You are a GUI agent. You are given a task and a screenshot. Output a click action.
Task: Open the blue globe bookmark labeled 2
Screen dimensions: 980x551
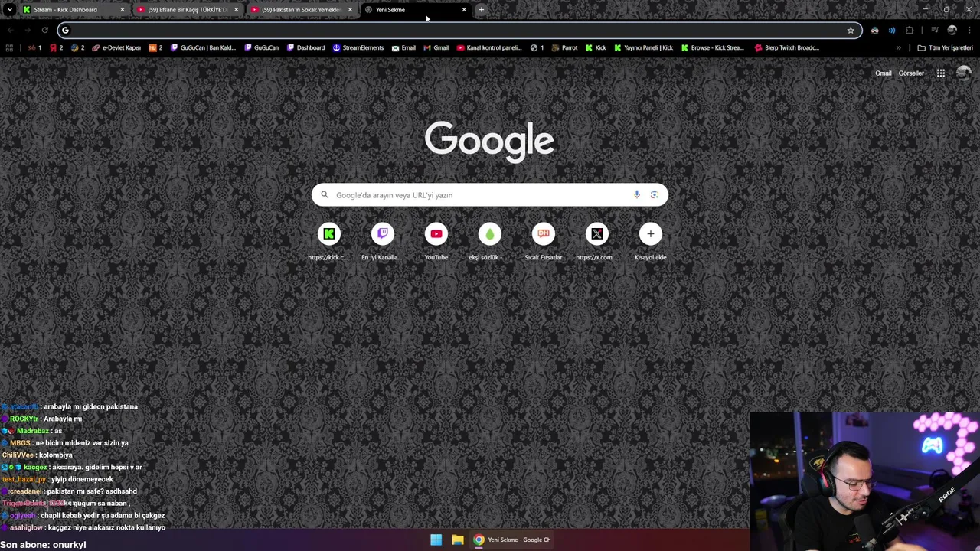pyautogui.click(x=77, y=47)
